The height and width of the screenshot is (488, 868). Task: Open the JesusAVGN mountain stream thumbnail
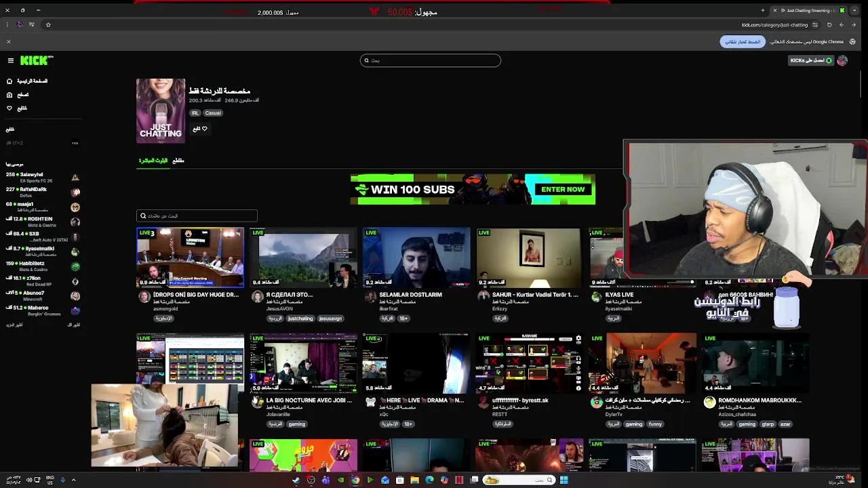coord(303,258)
